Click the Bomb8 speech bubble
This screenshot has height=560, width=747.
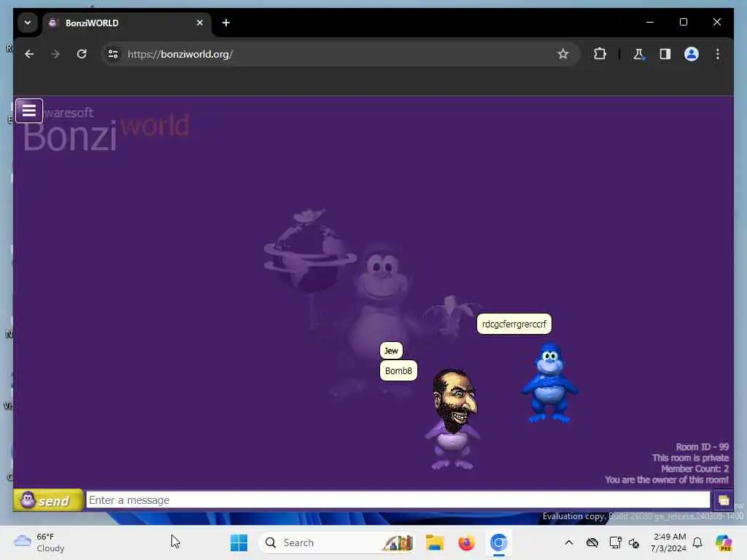click(x=398, y=370)
